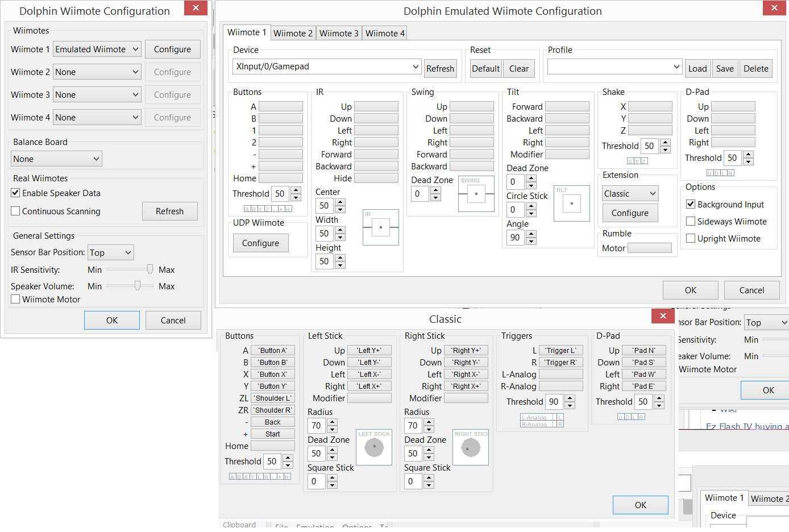Expand the XInput/0/Gamepad device dropdown
The image size is (789, 532).
327,66
